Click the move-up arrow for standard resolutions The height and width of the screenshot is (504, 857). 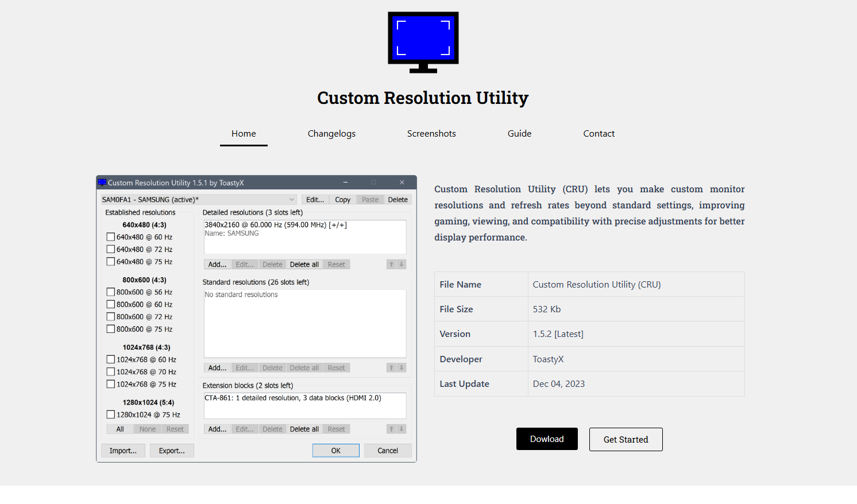tap(391, 367)
